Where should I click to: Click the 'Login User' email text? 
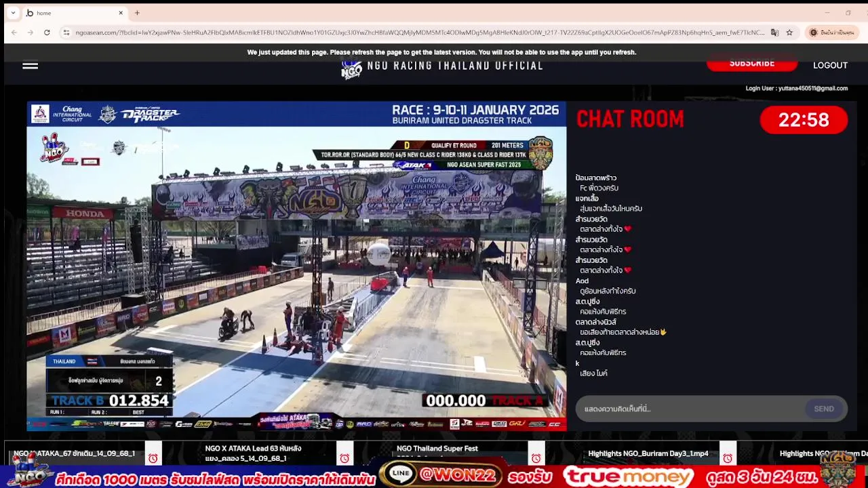(x=796, y=88)
